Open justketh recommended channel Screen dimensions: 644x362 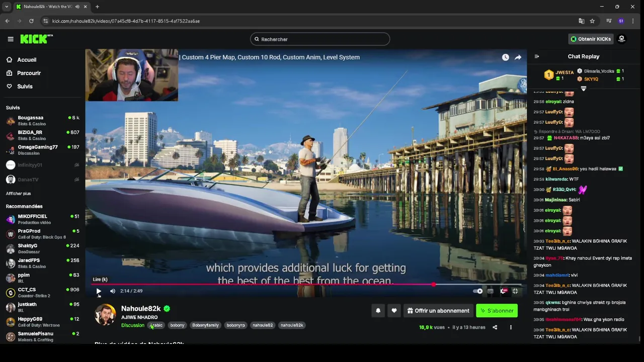43,307
